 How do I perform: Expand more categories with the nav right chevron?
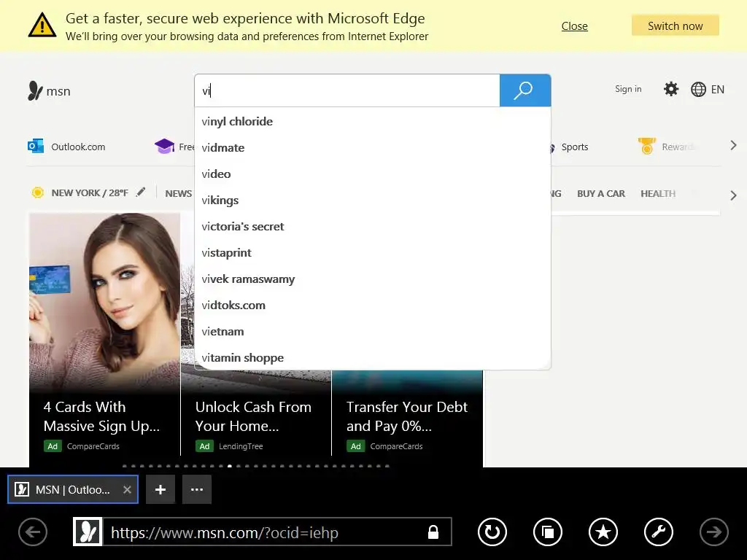733,195
